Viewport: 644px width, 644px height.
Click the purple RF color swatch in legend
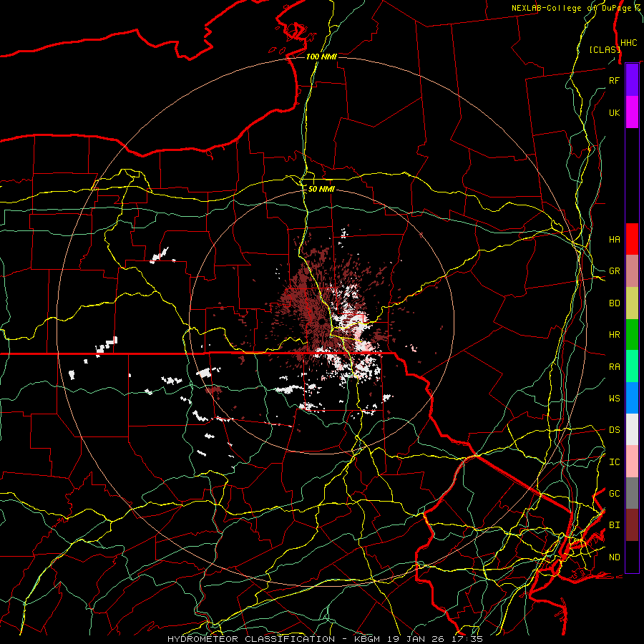tap(632, 80)
